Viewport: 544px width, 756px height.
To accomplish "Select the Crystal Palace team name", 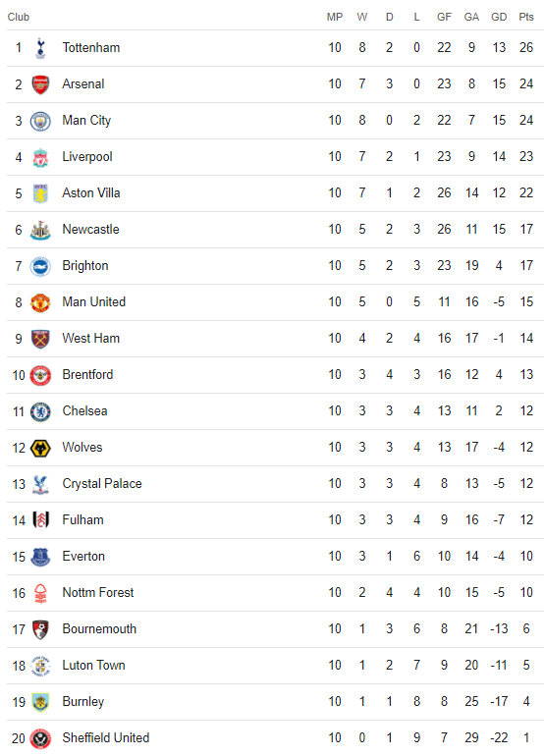I will 102,484.
